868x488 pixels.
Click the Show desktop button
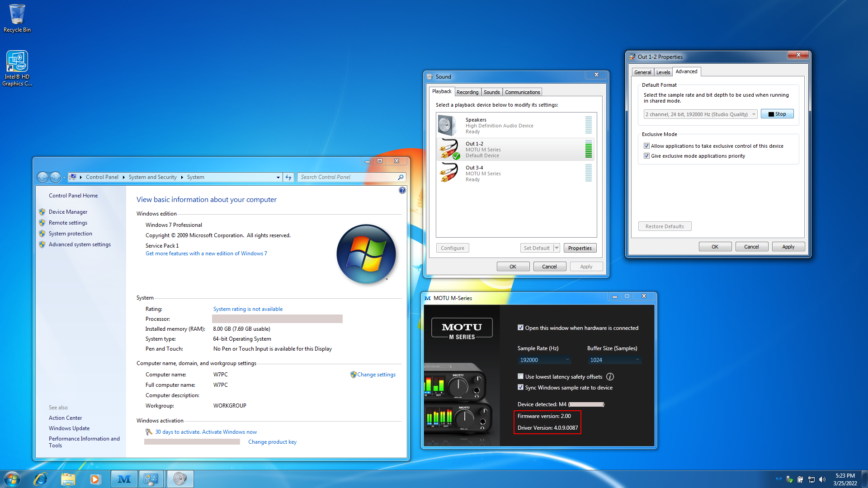tap(864, 479)
